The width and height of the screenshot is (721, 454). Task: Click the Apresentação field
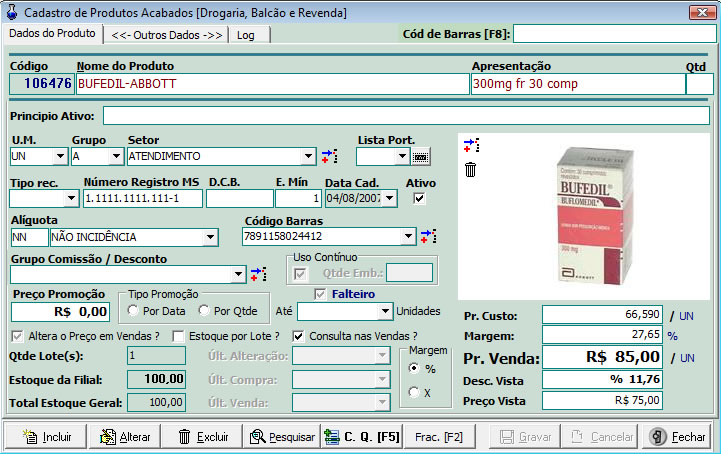pyautogui.click(x=578, y=84)
